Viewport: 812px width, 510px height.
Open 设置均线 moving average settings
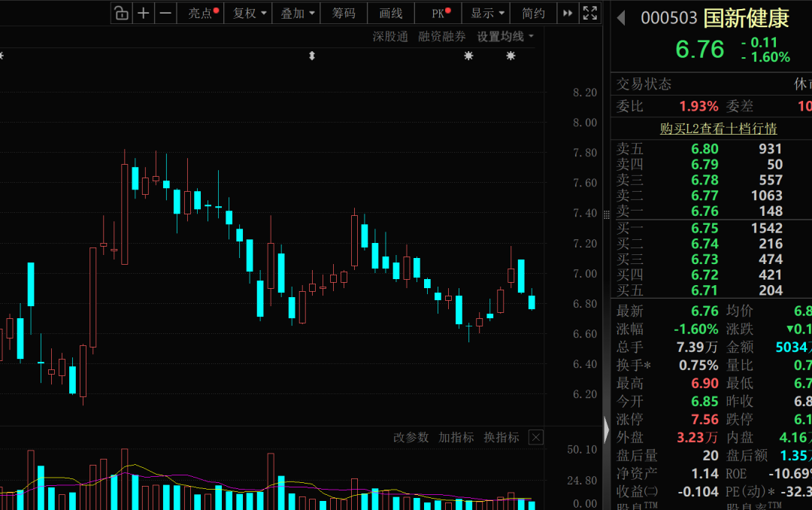505,37
